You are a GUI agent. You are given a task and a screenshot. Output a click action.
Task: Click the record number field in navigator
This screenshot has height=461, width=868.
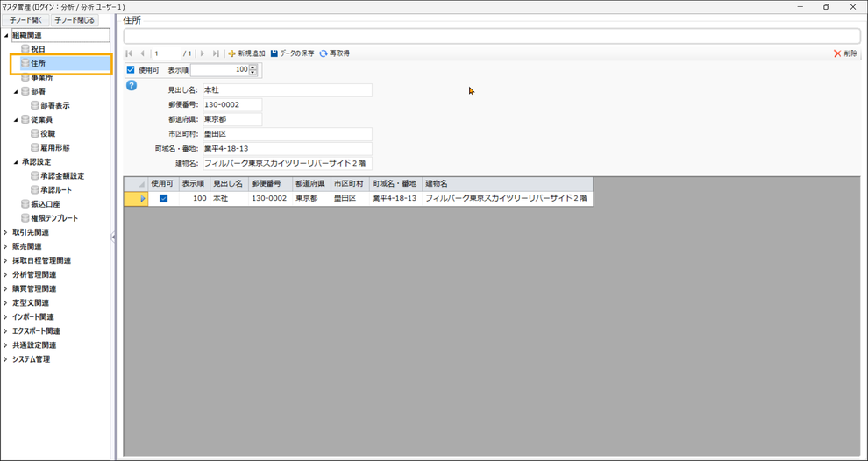tap(166, 53)
